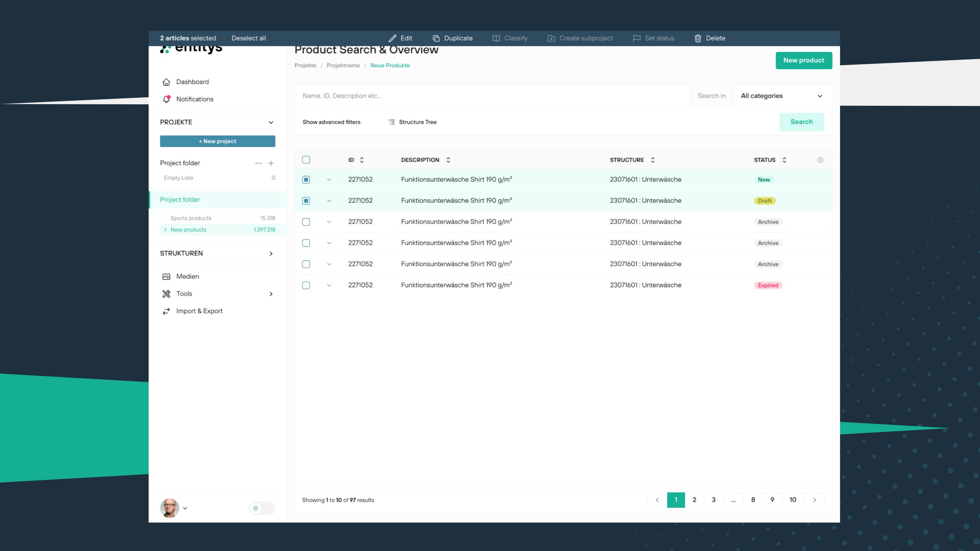Open the Notifications panel
The width and height of the screenshot is (980, 551).
194,99
